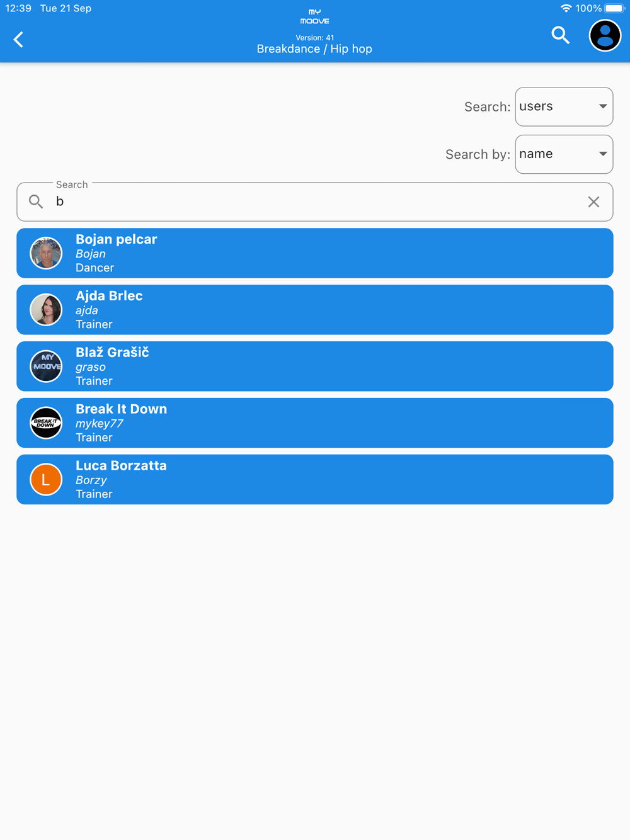Click Luca Borzatta's orange L avatar

[x=46, y=480]
